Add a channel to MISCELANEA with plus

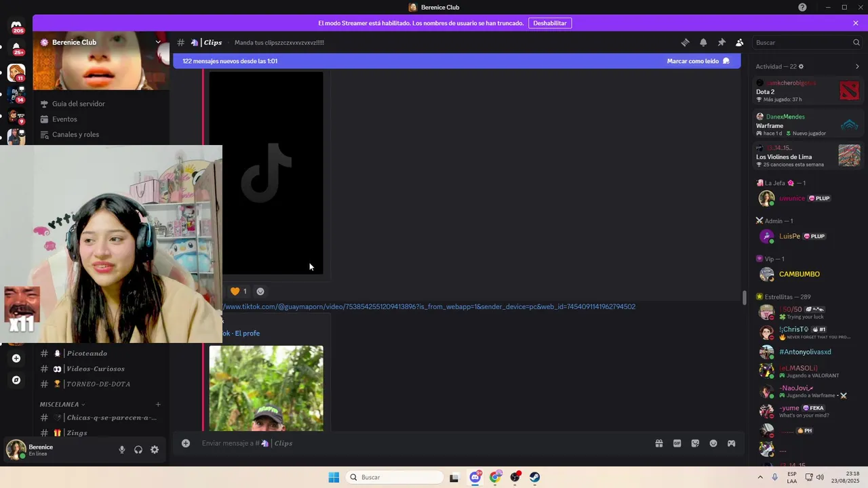(x=158, y=405)
